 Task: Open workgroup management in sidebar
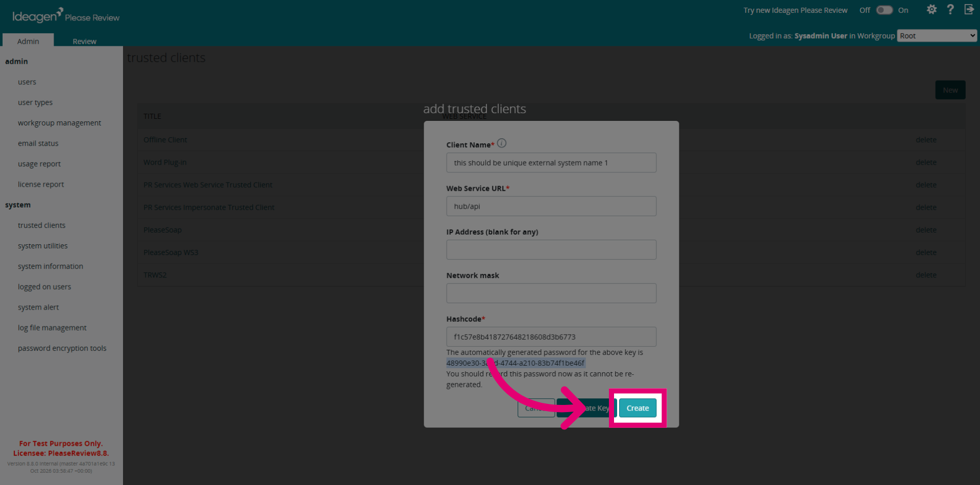pos(59,123)
